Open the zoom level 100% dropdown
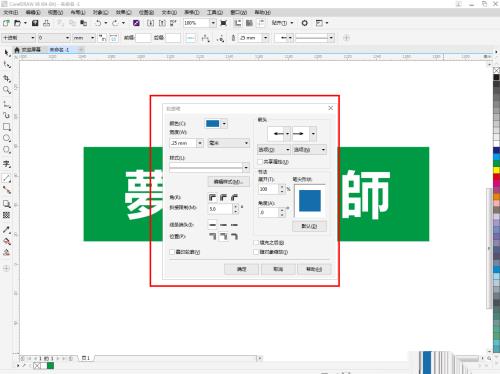Viewport: 500px width, 374px height. [x=213, y=23]
